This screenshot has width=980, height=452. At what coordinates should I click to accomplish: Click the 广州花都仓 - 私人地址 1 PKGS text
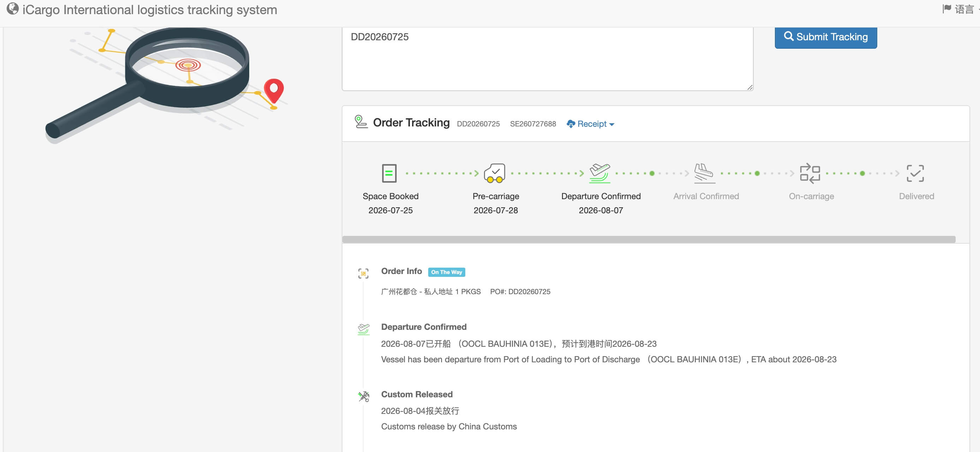coord(431,292)
